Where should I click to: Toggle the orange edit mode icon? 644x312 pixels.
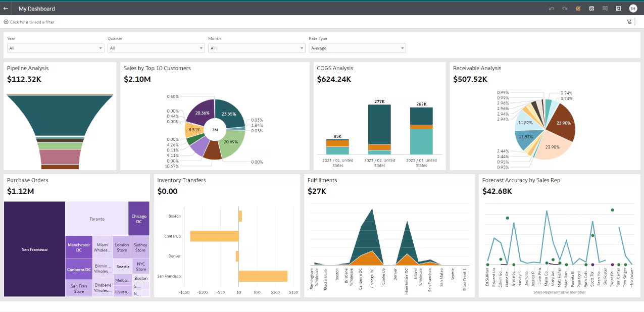point(578,9)
